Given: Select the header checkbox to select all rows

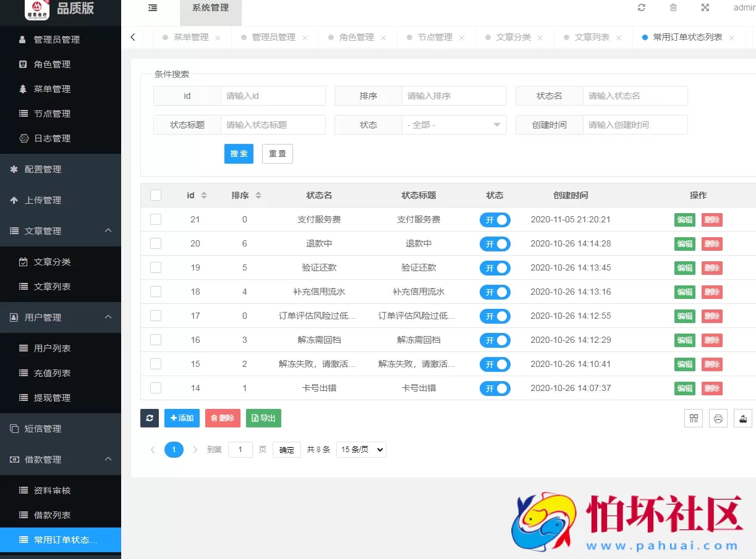Looking at the screenshot, I should pos(155,195).
